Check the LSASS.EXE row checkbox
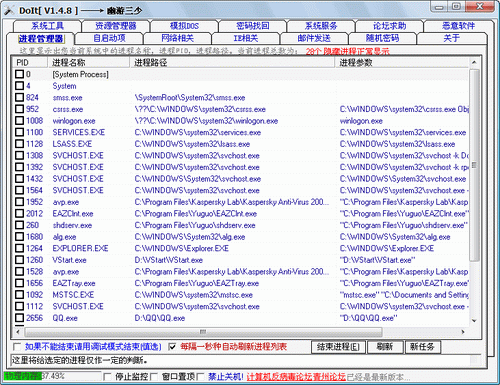The width and height of the screenshot is (500, 385). 20,144
